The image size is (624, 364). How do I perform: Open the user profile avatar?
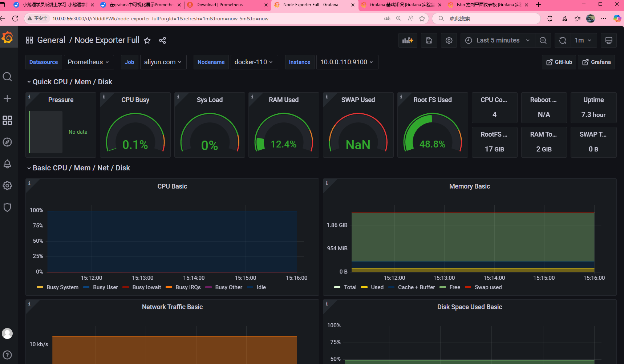tap(7, 333)
